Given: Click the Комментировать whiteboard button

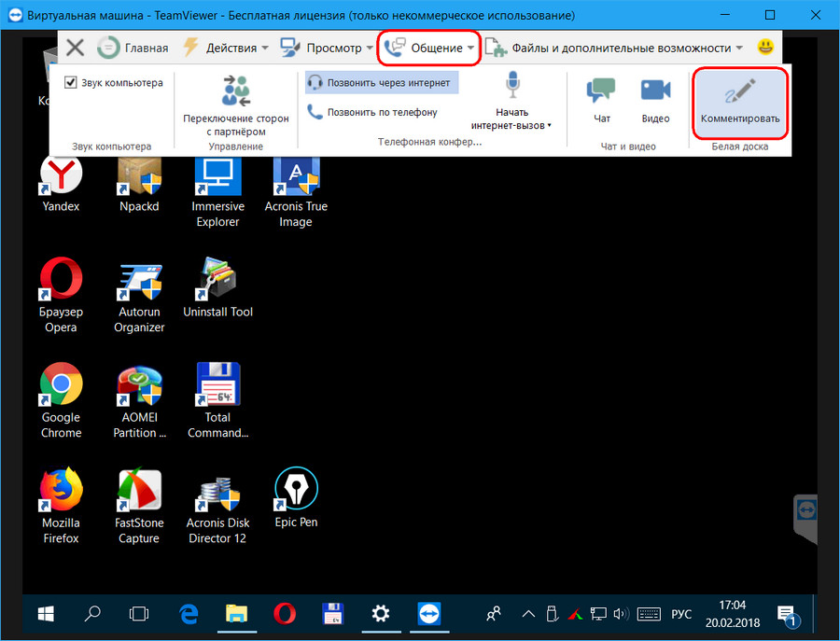Looking at the screenshot, I should pyautogui.click(x=740, y=102).
